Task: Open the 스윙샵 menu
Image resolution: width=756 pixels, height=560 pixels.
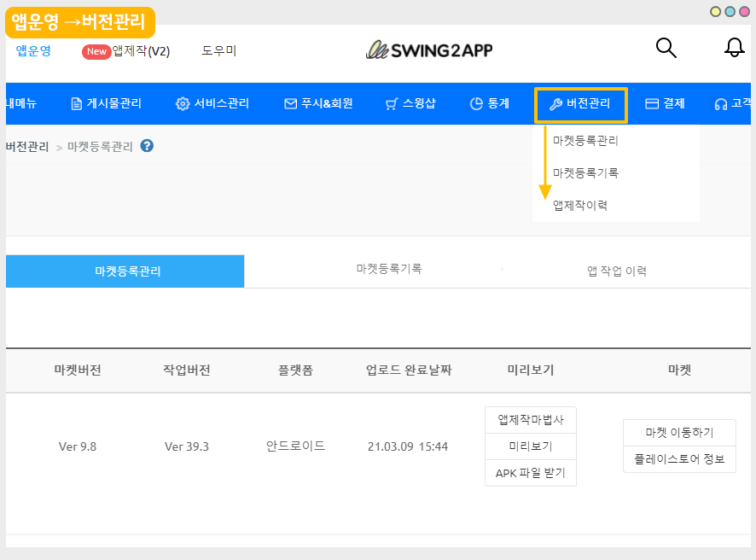Action: coord(410,104)
